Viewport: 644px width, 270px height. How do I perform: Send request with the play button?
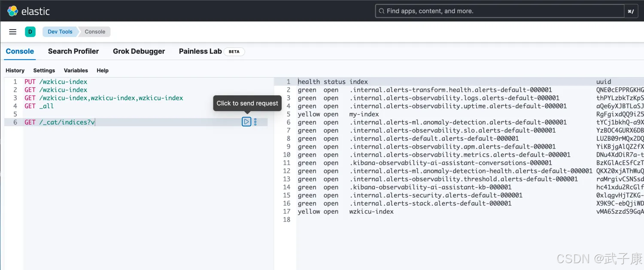tap(246, 122)
